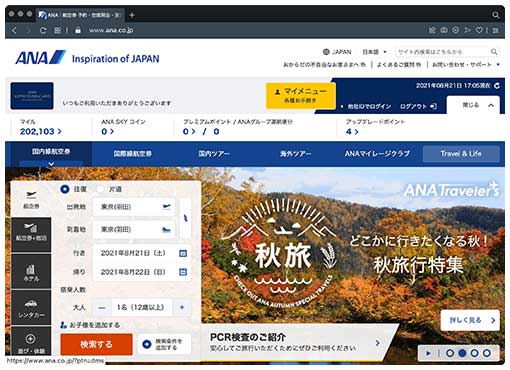
Task: Select the レンタカー rental car sidebar icon
Action: tap(31, 308)
